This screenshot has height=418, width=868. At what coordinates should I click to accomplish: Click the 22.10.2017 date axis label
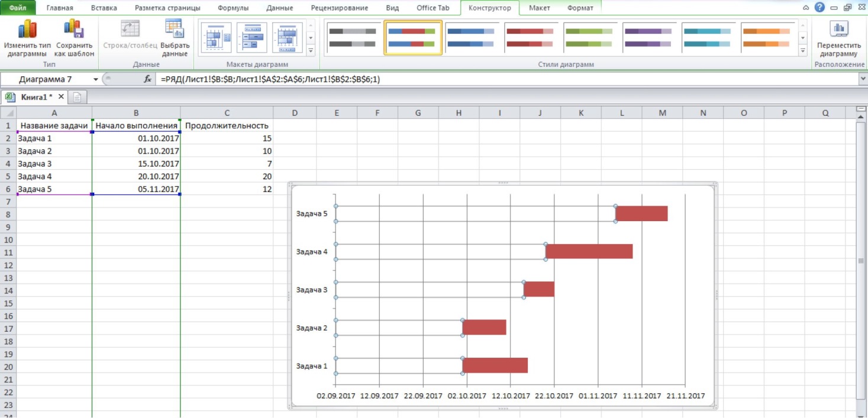pyautogui.click(x=555, y=396)
